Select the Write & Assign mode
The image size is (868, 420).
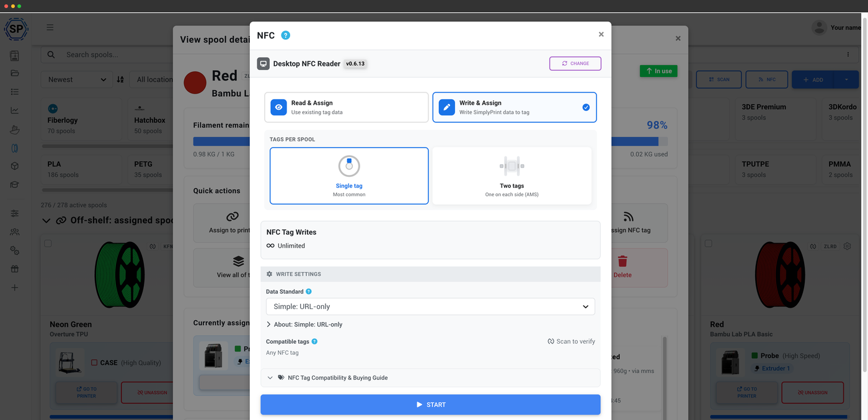[515, 107]
